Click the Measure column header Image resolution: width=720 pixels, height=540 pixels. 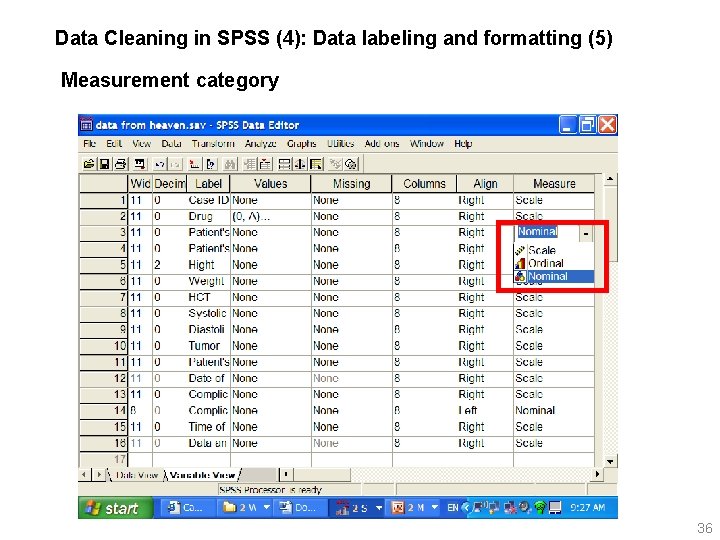[x=554, y=184]
